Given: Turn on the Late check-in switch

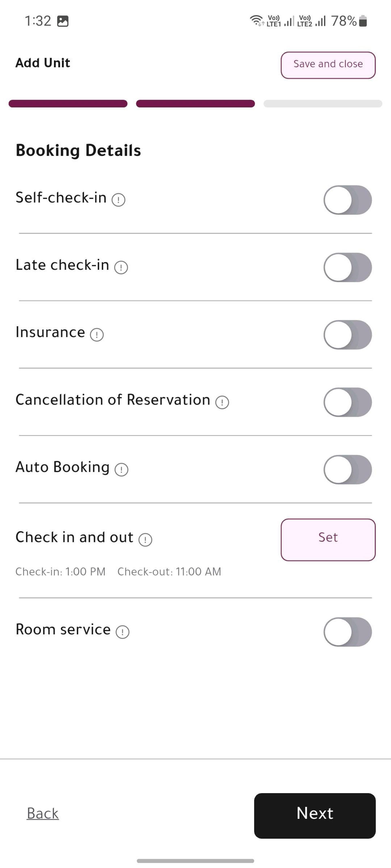Looking at the screenshot, I should tap(347, 267).
